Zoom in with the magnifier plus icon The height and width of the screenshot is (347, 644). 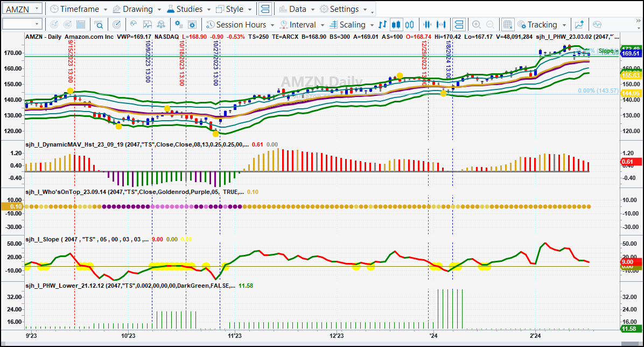[477, 25]
